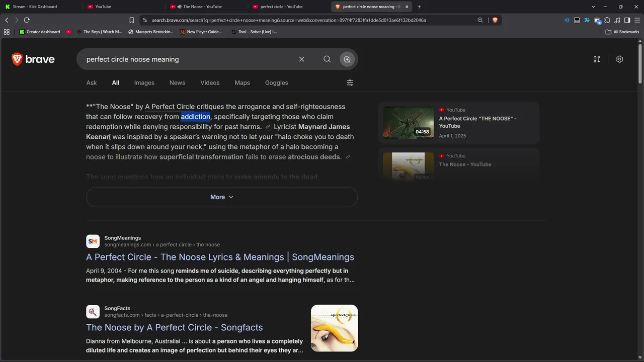
Task: Open the rerank arrows icon in header
Action: click(x=597, y=59)
